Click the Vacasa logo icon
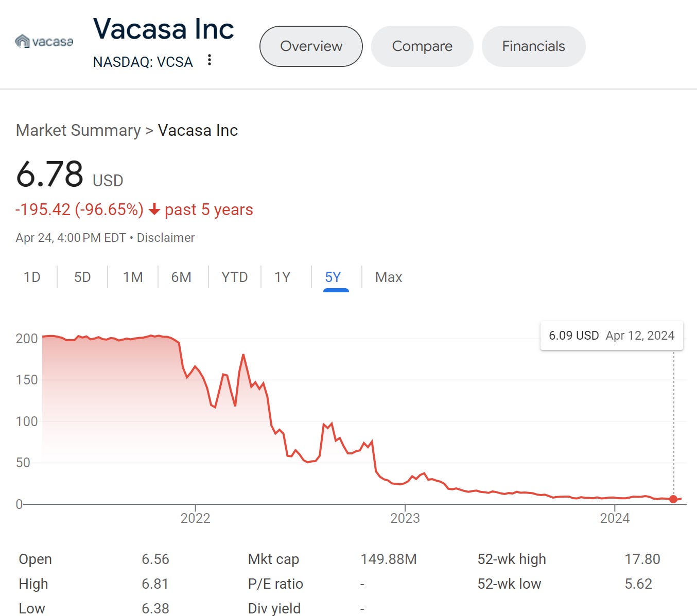This screenshot has width=697, height=616. click(x=44, y=41)
